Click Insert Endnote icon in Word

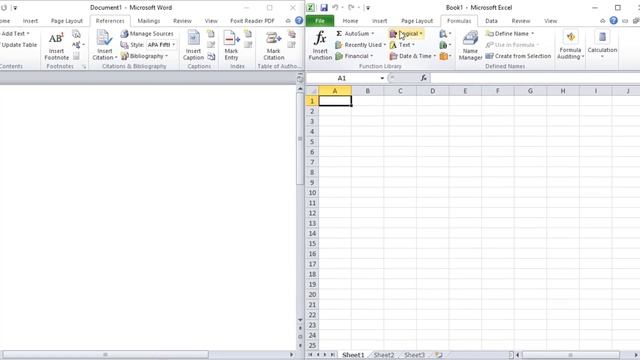pyautogui.click(x=76, y=34)
